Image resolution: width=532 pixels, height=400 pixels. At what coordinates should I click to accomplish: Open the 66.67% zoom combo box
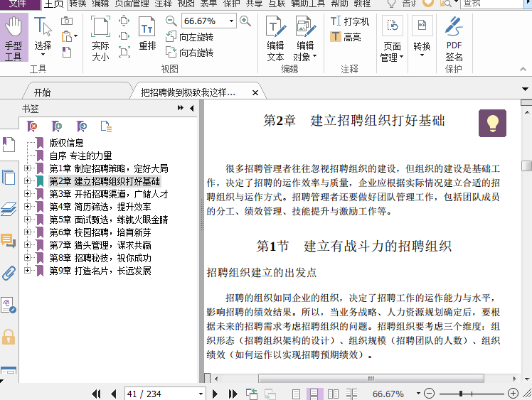pos(208,21)
